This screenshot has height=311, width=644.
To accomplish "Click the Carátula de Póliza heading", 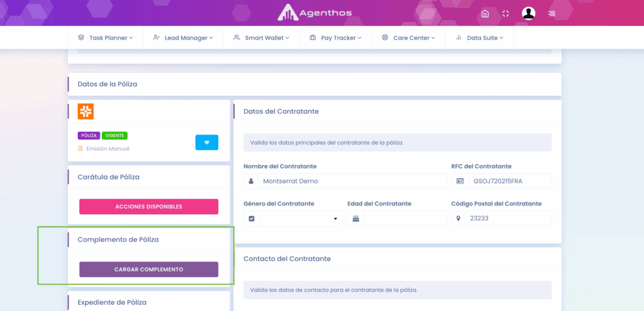I will (x=108, y=177).
